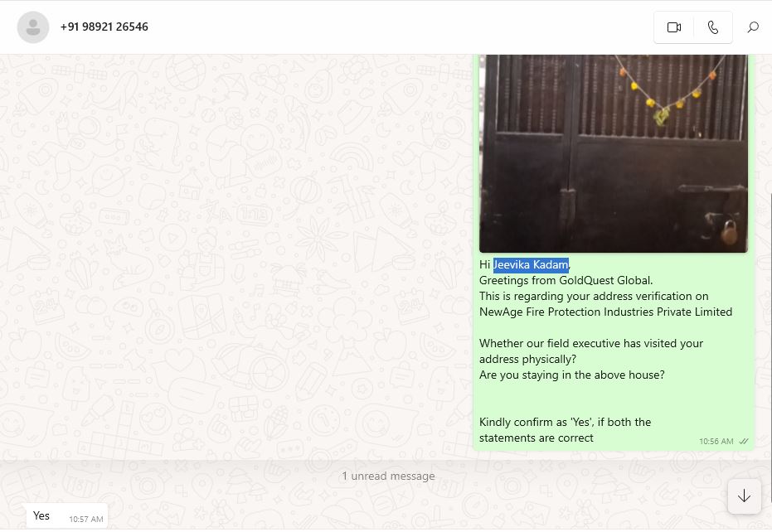Open contact info for +91 98921 26546
Viewport: 772px width, 532px height.
104,27
